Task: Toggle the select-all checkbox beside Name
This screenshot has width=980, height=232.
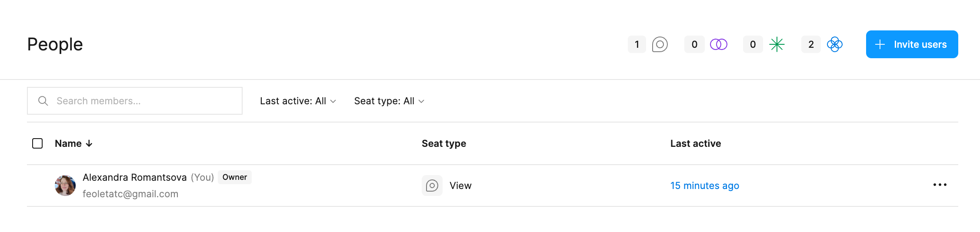Action: [x=37, y=143]
